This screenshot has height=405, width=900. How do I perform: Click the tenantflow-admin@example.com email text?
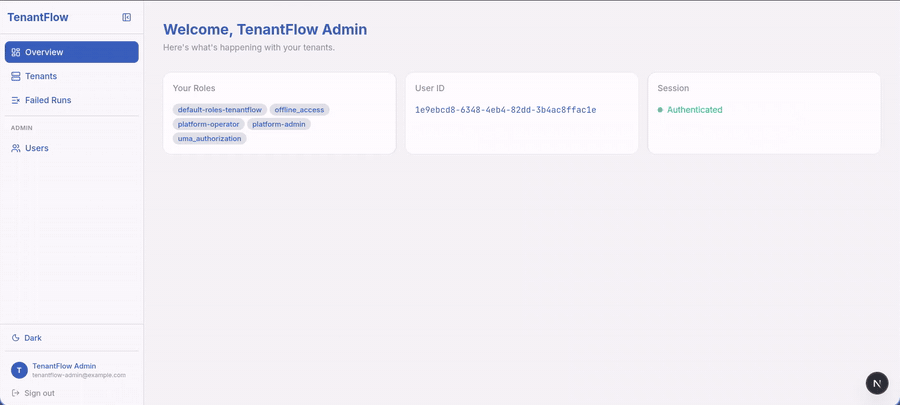pos(79,375)
